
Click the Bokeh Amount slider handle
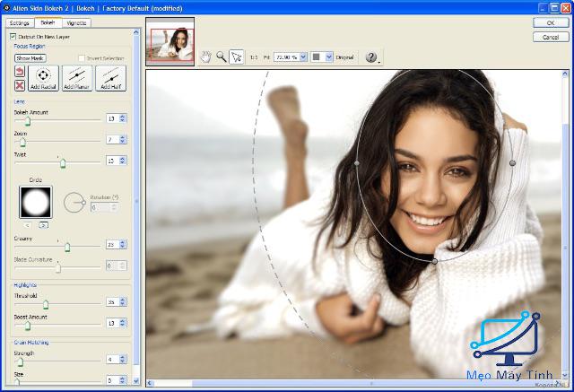(x=28, y=118)
